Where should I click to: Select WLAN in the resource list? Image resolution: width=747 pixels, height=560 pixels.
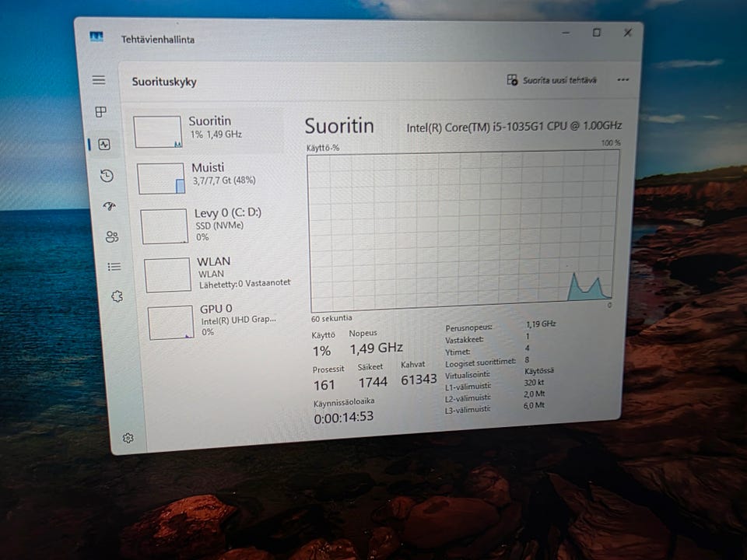[x=217, y=274]
